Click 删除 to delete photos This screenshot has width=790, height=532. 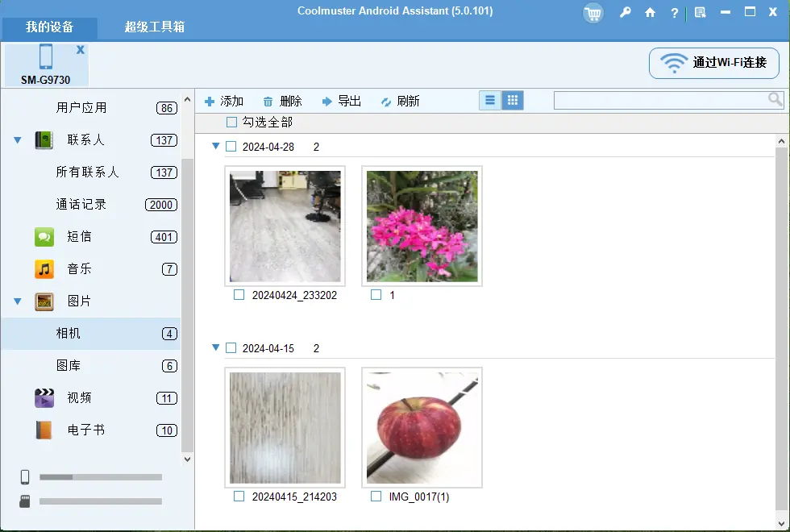coord(282,102)
